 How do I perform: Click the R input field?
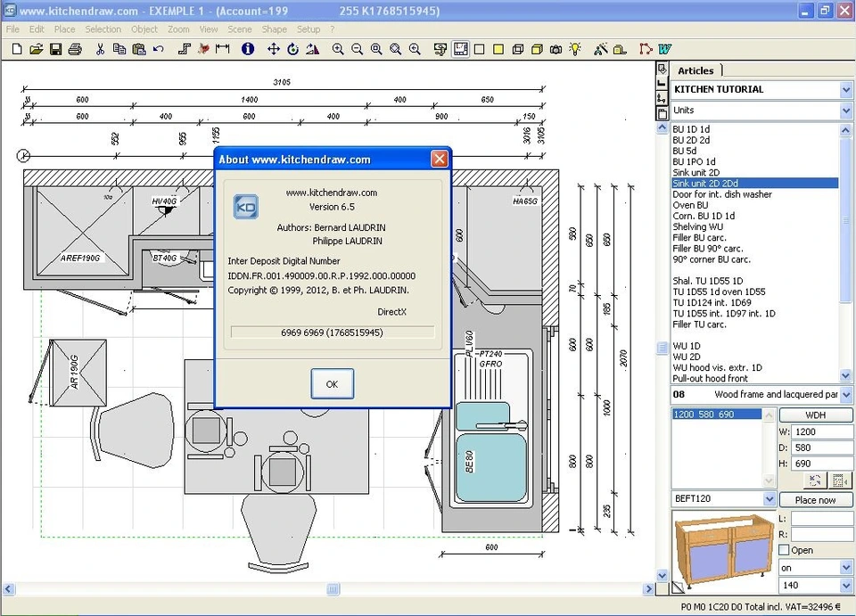coord(823,534)
